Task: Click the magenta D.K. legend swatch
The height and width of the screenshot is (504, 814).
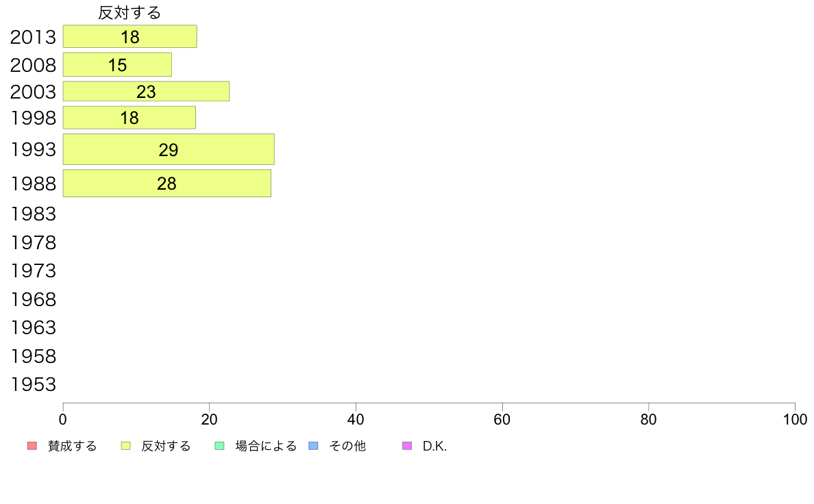Action: pyautogui.click(x=407, y=446)
